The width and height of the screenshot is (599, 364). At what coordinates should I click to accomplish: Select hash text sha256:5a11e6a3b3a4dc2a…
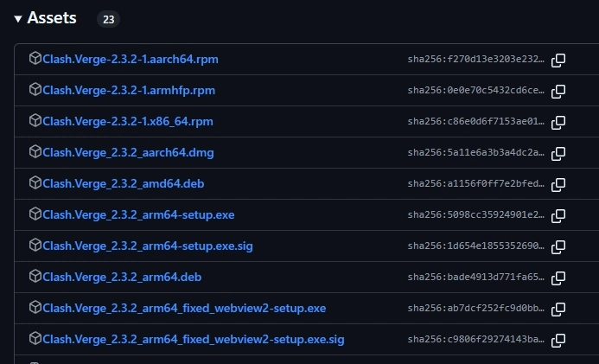(x=476, y=153)
